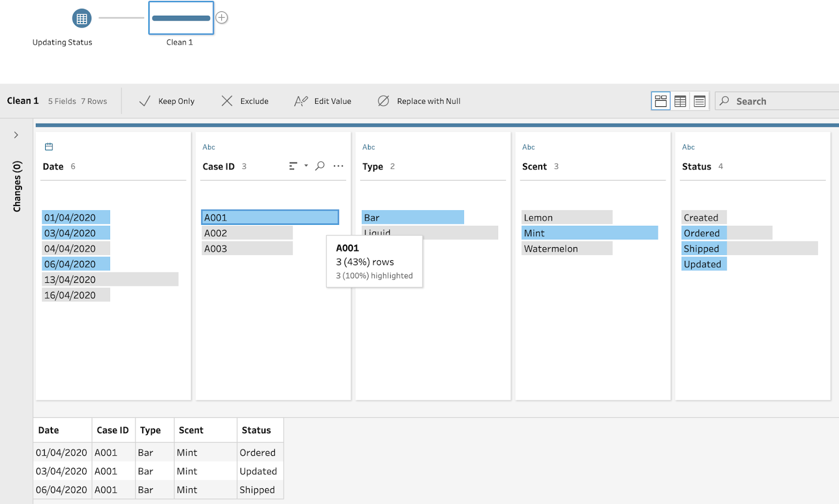Click the Case ID search magnifier icon
Viewport: 839px width, 504px height.
coord(320,166)
